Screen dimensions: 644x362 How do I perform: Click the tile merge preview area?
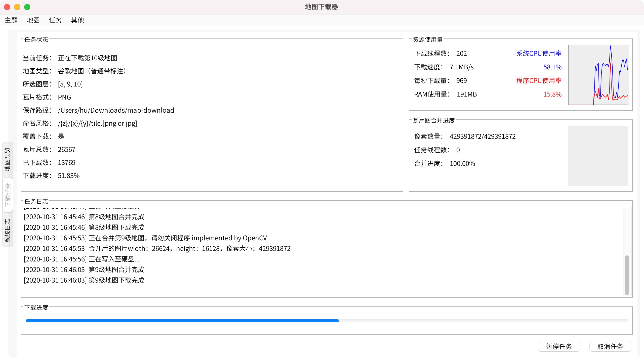598,156
